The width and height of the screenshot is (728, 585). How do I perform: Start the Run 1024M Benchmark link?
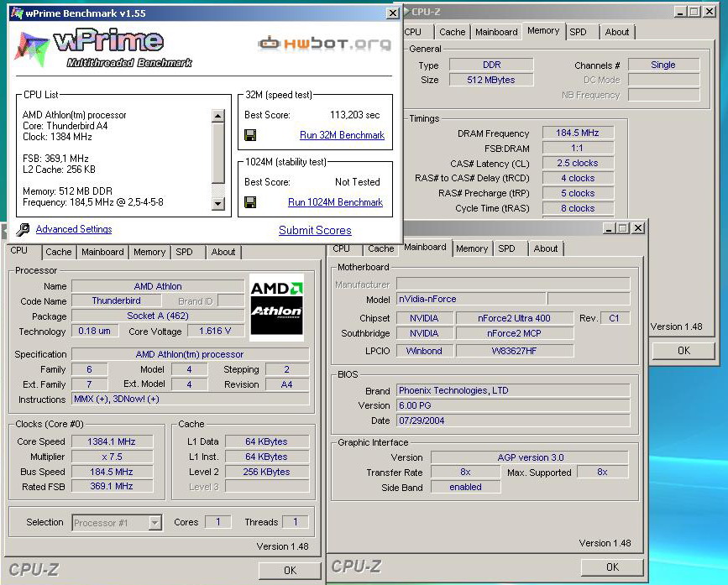coord(335,202)
